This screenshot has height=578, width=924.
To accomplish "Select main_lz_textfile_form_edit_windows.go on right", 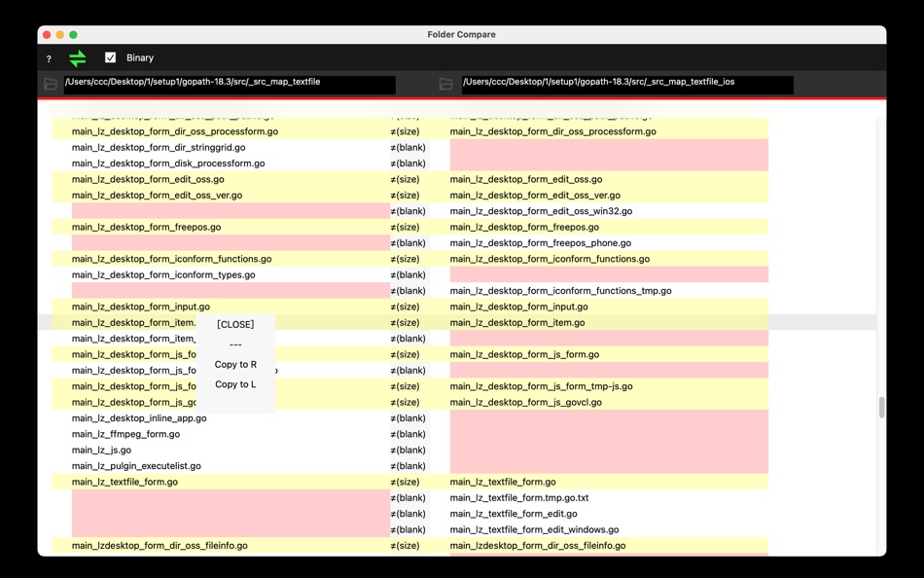I will [x=534, y=529].
